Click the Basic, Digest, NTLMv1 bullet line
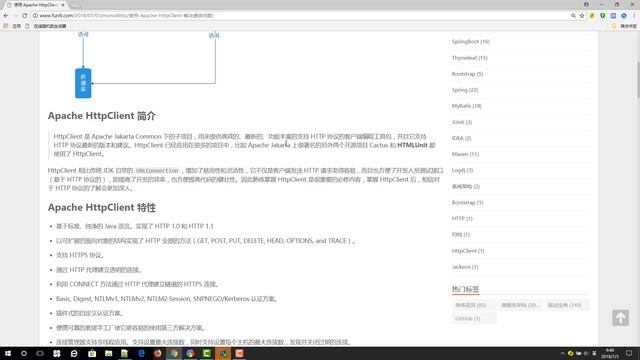 pos(167,299)
